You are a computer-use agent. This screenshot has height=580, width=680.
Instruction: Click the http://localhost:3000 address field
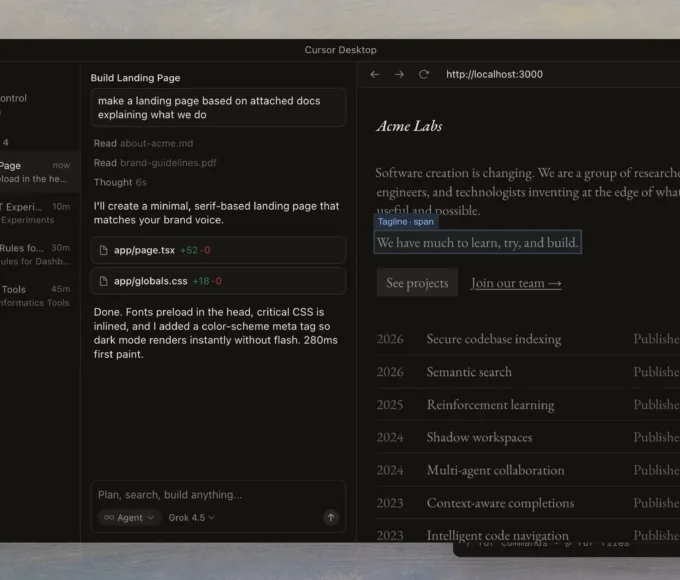click(494, 75)
